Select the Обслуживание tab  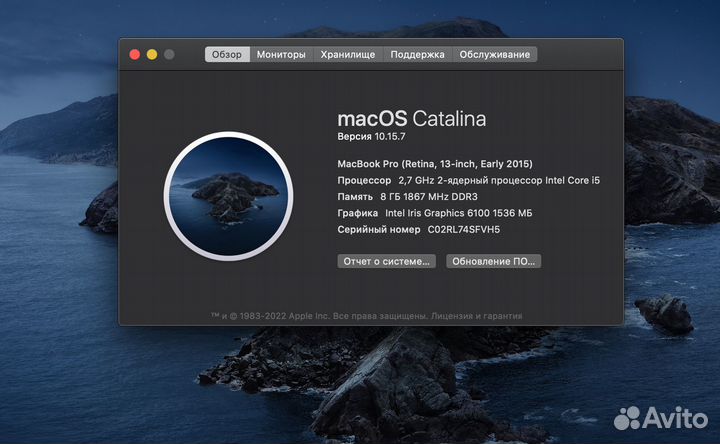coord(495,54)
